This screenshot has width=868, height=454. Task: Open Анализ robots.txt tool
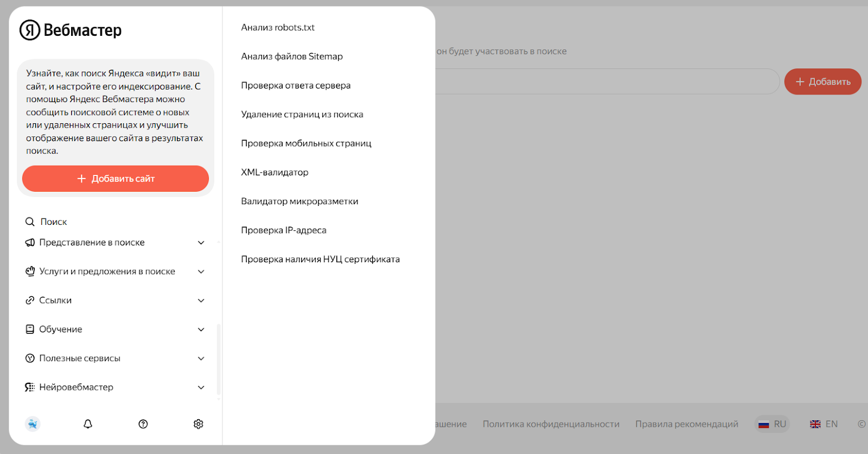click(x=278, y=28)
